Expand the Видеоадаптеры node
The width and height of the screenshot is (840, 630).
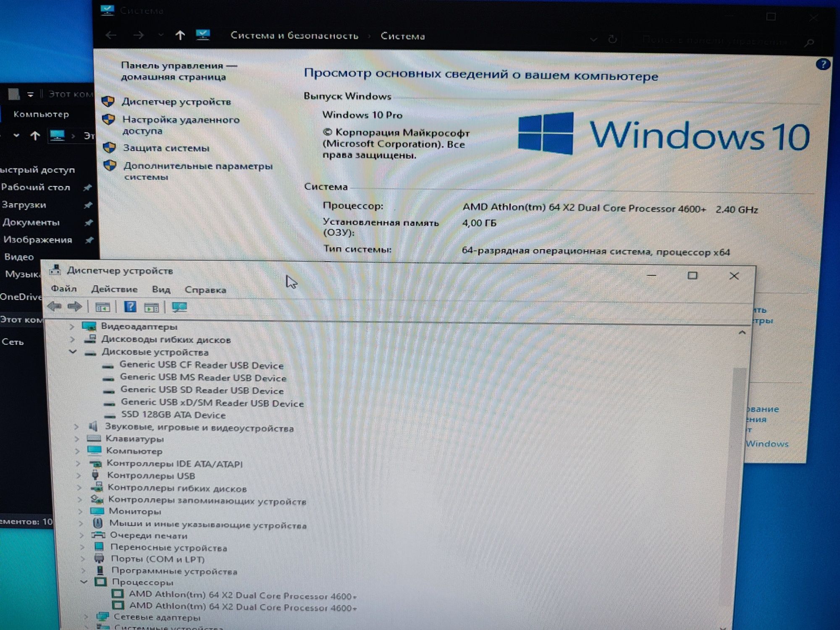click(x=71, y=326)
